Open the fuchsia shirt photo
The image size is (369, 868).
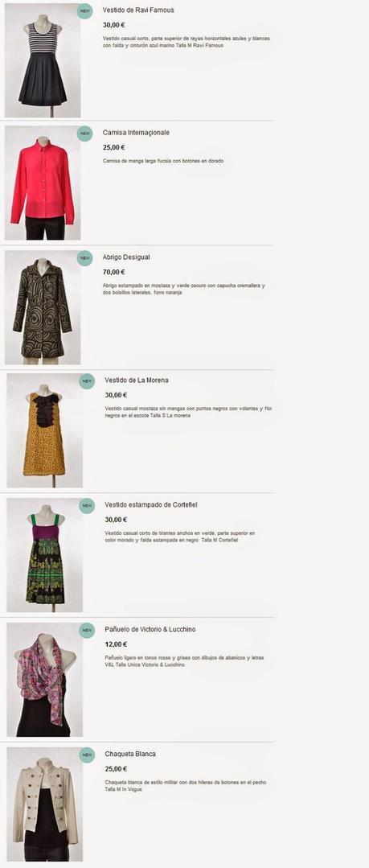[x=43, y=183]
